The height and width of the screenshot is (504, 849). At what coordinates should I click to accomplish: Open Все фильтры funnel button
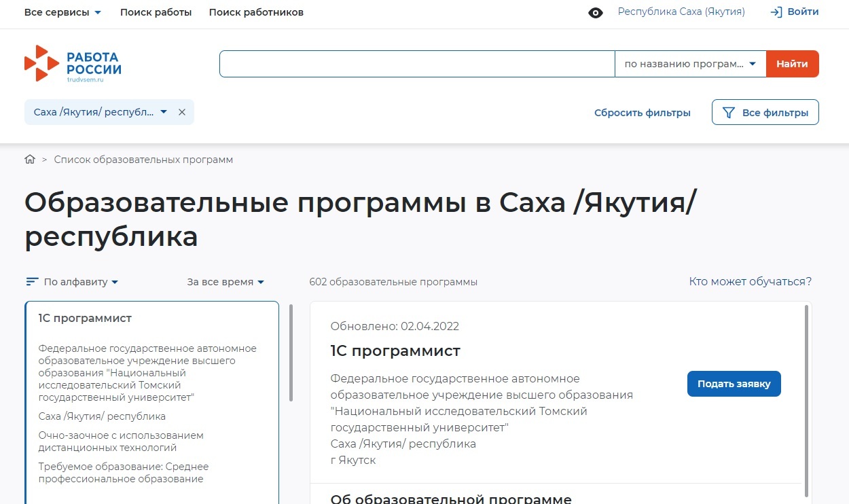765,113
